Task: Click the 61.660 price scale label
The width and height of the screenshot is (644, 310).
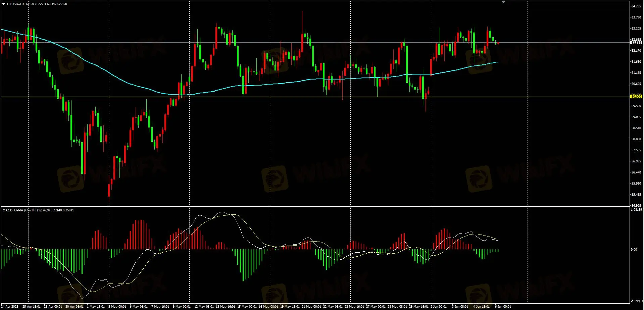Action: 636,62
